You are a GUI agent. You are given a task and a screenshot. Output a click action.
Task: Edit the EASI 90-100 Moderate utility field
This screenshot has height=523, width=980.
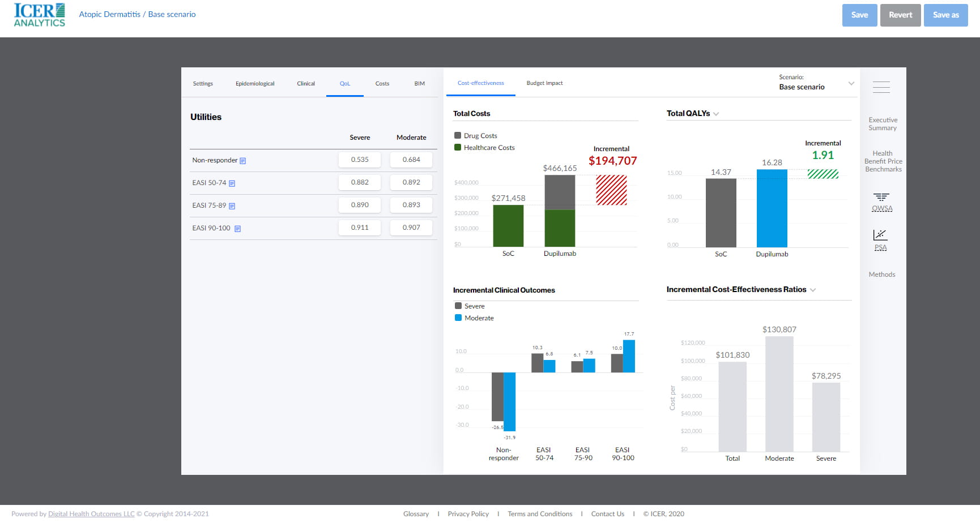411,228
